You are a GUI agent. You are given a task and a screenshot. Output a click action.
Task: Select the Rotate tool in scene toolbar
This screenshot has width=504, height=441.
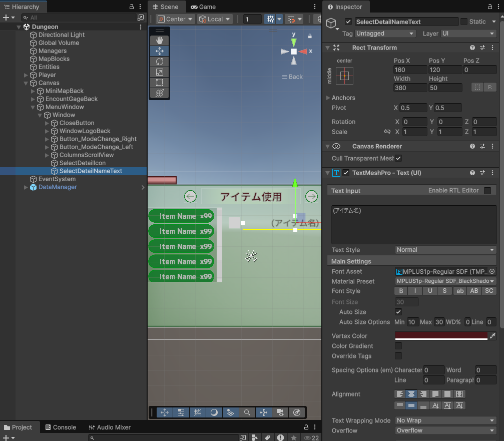tap(159, 62)
